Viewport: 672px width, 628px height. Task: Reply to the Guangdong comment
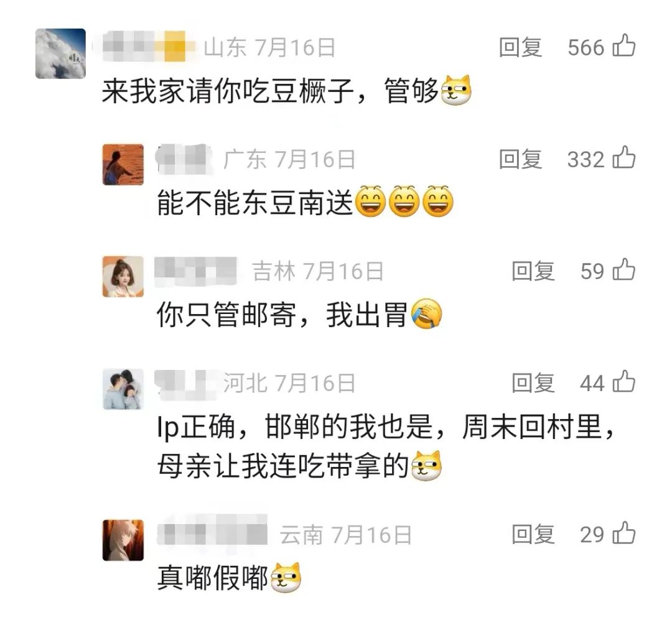click(521, 159)
